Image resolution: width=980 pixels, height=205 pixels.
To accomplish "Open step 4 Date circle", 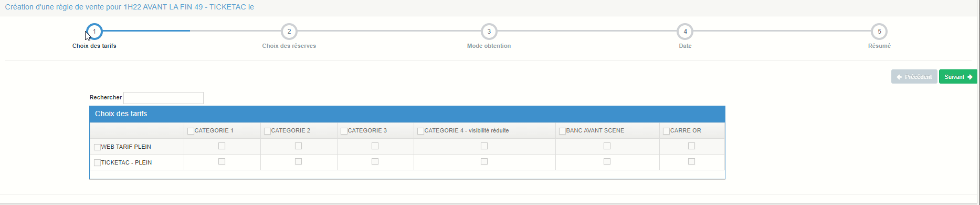I will (685, 32).
